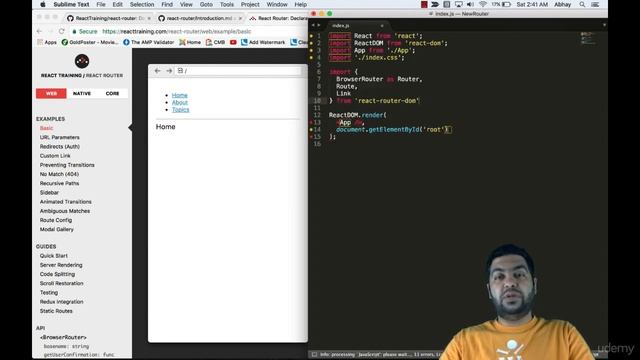Image resolution: width=640 pixels, height=360 pixels.
Task: Open the Scroll Restoration guide
Action: point(61,283)
